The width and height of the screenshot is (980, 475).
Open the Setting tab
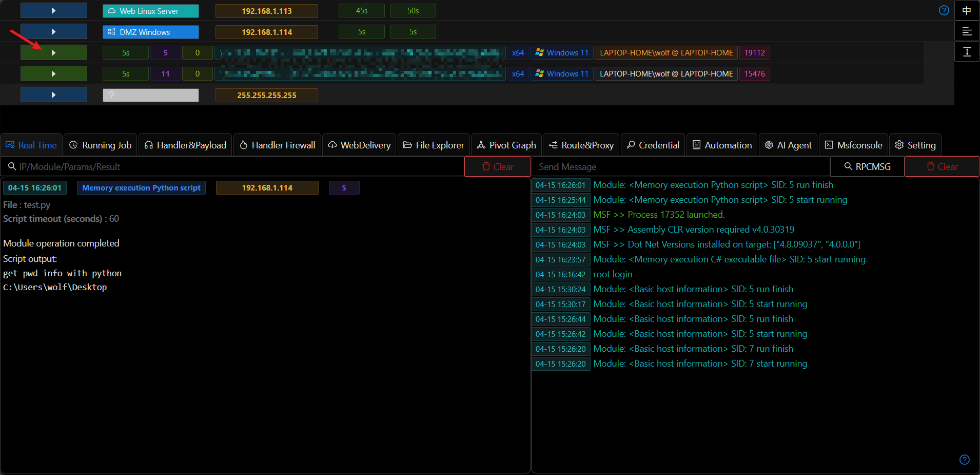coord(915,145)
